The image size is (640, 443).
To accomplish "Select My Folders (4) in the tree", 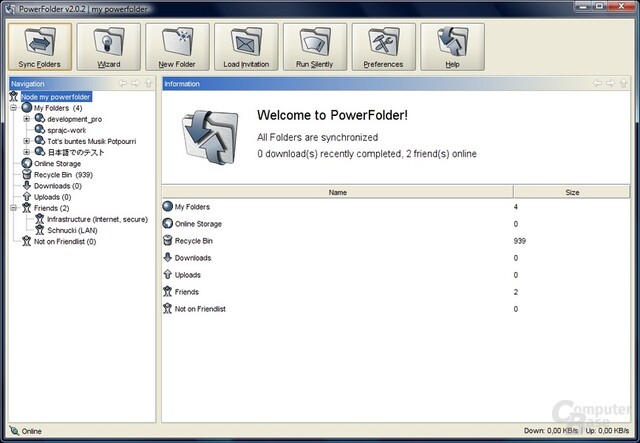I will click(x=58, y=108).
